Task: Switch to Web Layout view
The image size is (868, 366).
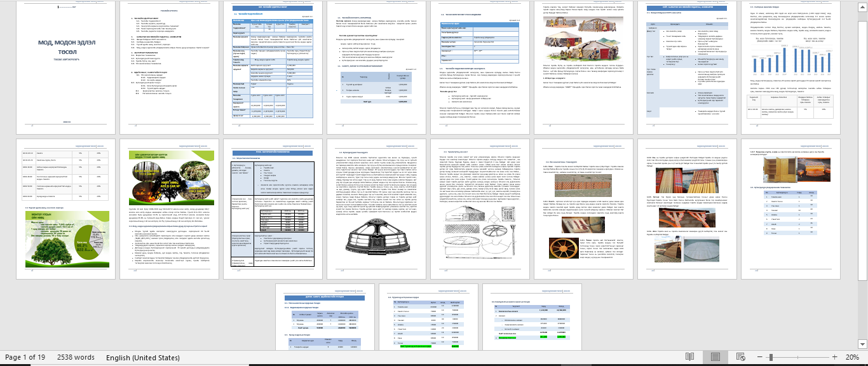Action: (740, 357)
